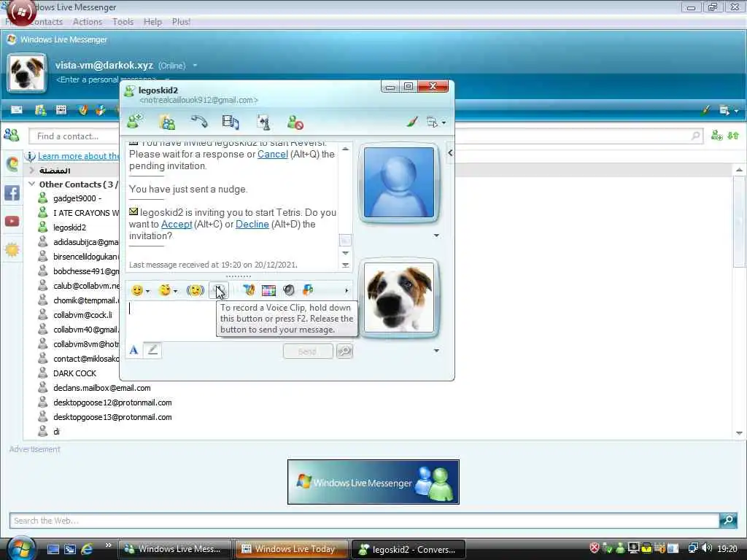Open Messenger Plus trumpet sound icon
The image size is (747, 560).
249,290
